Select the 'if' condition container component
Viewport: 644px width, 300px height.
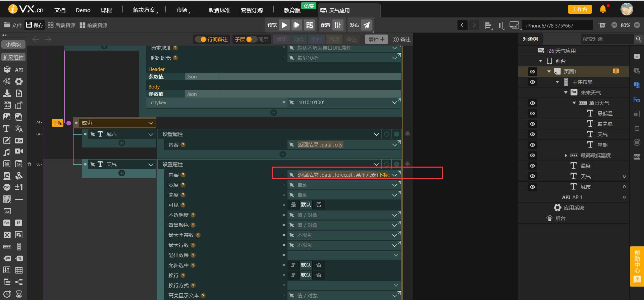[18, 223]
